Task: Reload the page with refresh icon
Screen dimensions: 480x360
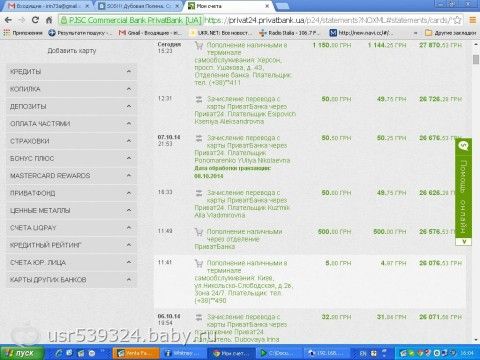Action: 35,20
